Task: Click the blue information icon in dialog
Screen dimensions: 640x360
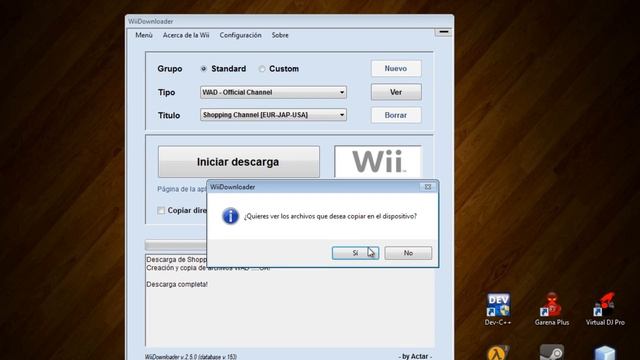Action: coord(230,216)
